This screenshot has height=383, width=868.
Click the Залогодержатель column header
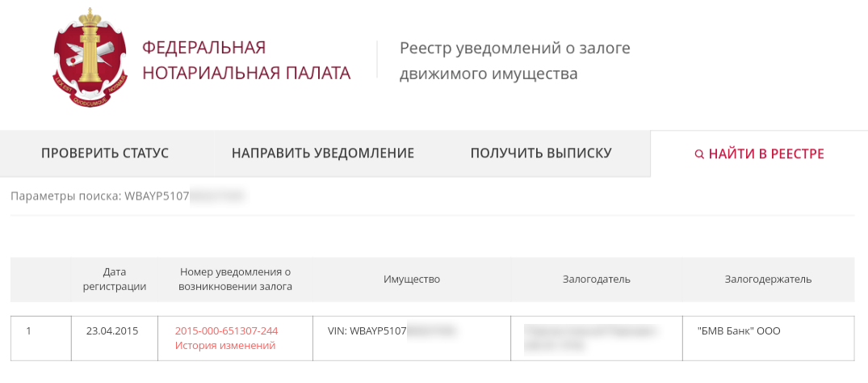768,280
